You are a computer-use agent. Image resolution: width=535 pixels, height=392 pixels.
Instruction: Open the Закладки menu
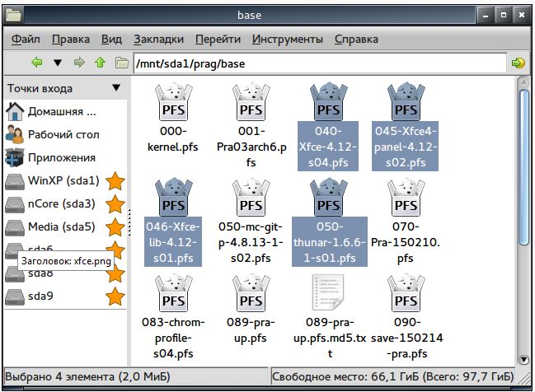[158, 39]
